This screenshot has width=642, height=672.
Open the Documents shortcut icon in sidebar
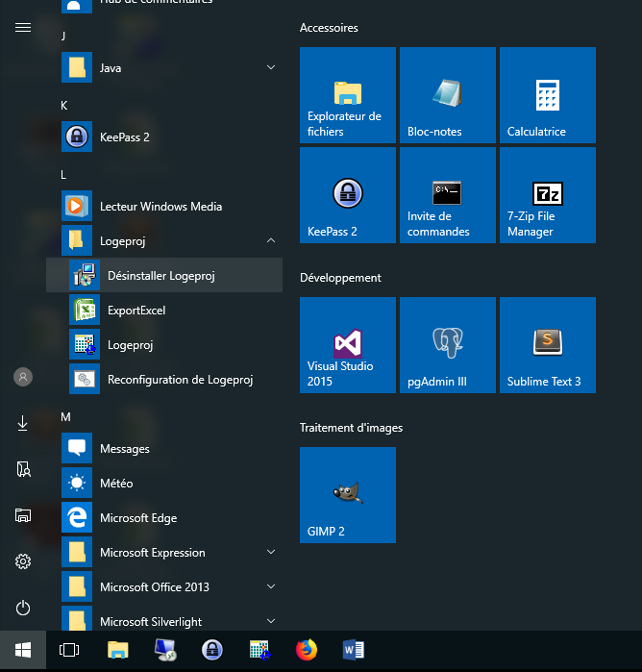[24, 469]
